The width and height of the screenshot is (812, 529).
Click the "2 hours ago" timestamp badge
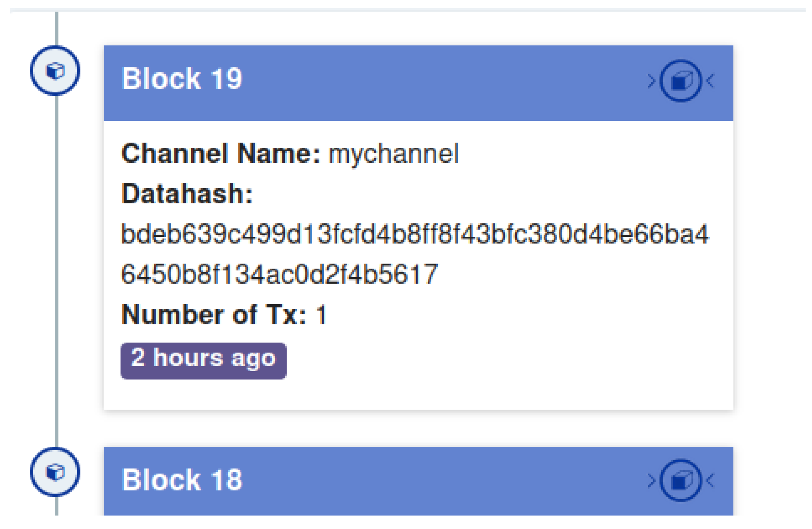(x=203, y=360)
